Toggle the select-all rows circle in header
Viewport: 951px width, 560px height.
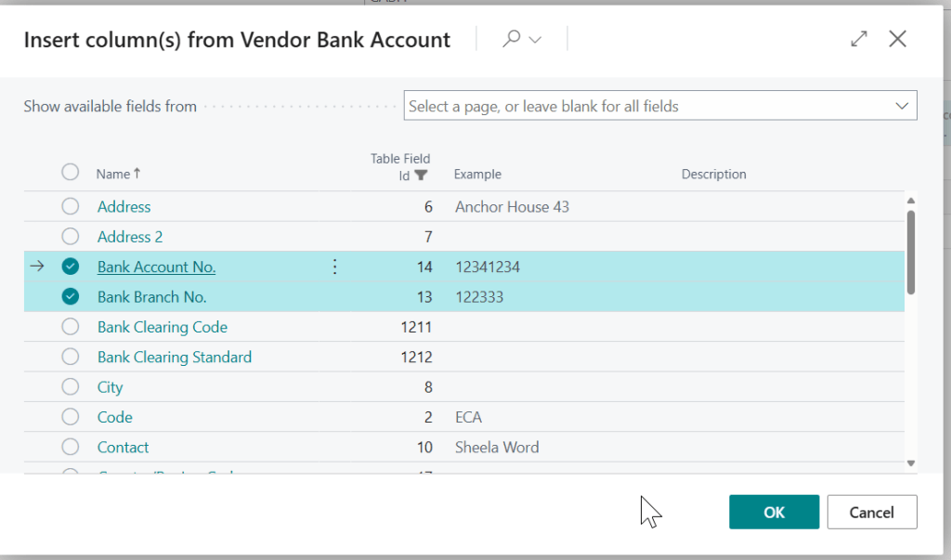point(71,172)
